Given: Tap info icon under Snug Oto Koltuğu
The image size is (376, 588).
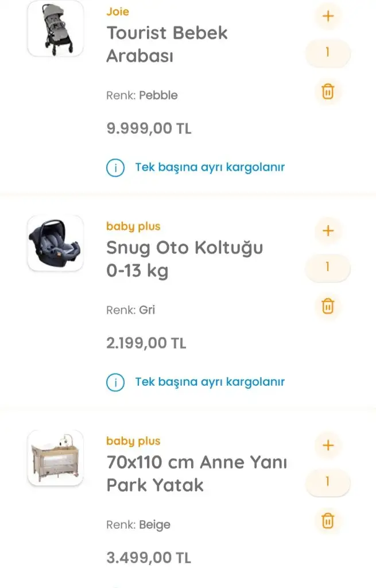Looking at the screenshot, I should pos(115,382).
